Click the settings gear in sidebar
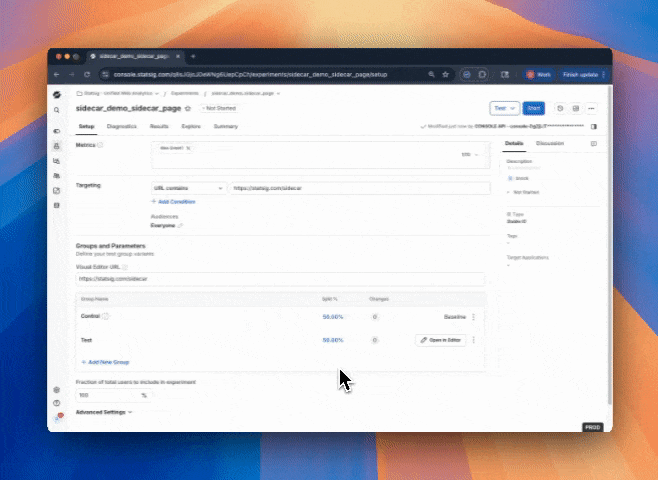The height and width of the screenshot is (480, 658). click(x=57, y=390)
